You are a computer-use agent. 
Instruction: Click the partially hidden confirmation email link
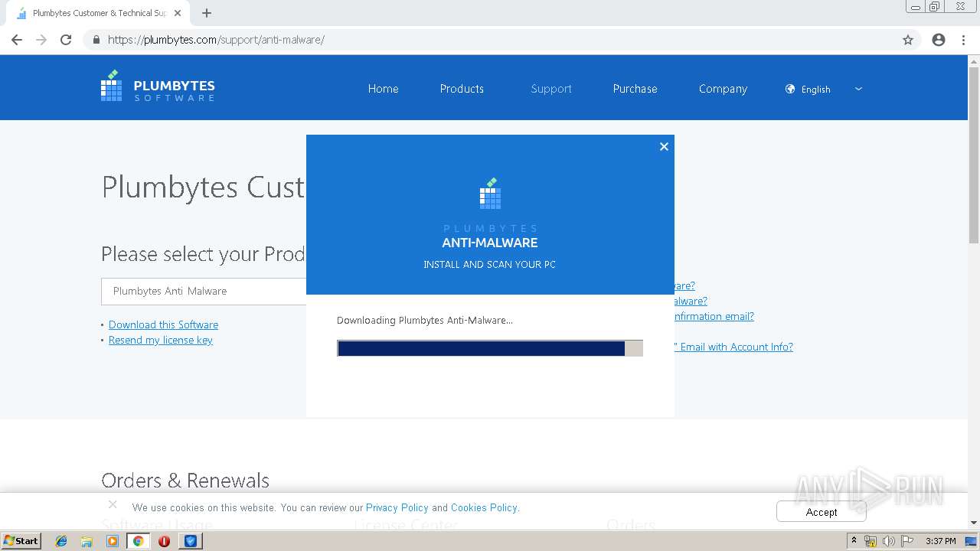pyautogui.click(x=714, y=316)
